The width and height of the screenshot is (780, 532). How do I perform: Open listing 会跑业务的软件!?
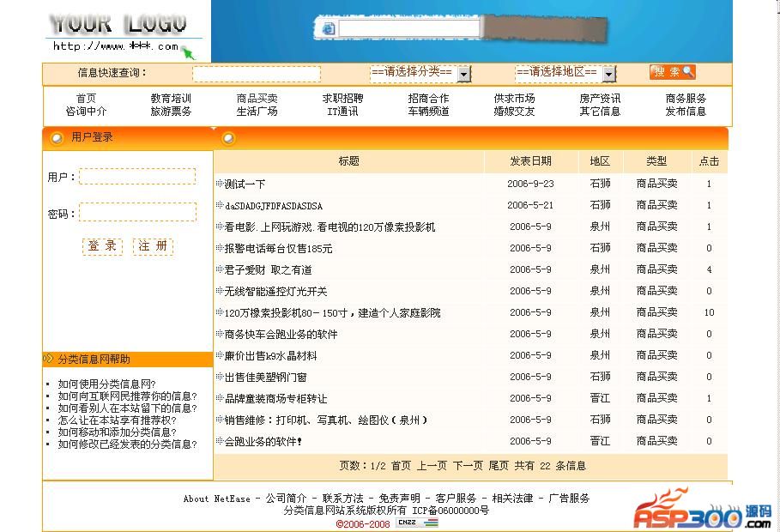tap(263, 441)
